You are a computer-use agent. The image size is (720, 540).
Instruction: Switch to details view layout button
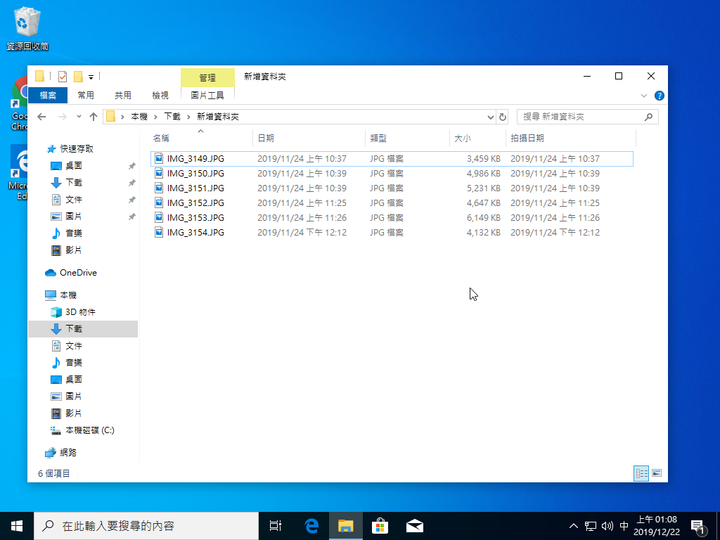click(x=641, y=473)
